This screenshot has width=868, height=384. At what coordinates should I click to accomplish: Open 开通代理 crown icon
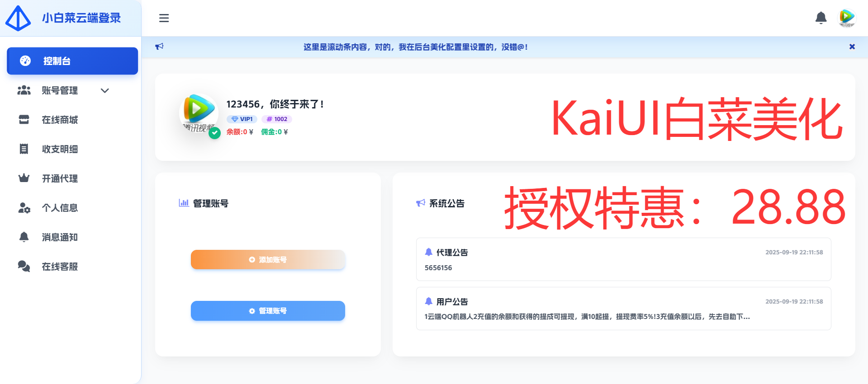point(24,178)
